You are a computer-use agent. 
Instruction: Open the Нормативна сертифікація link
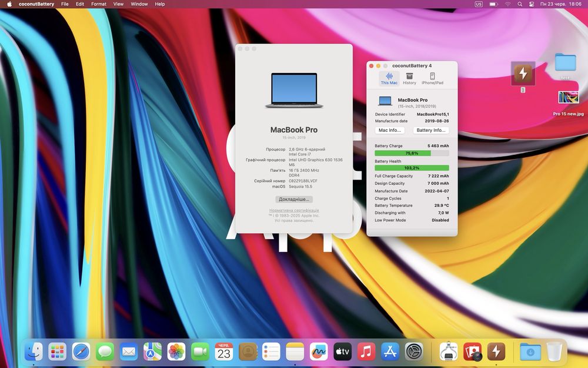(294, 210)
